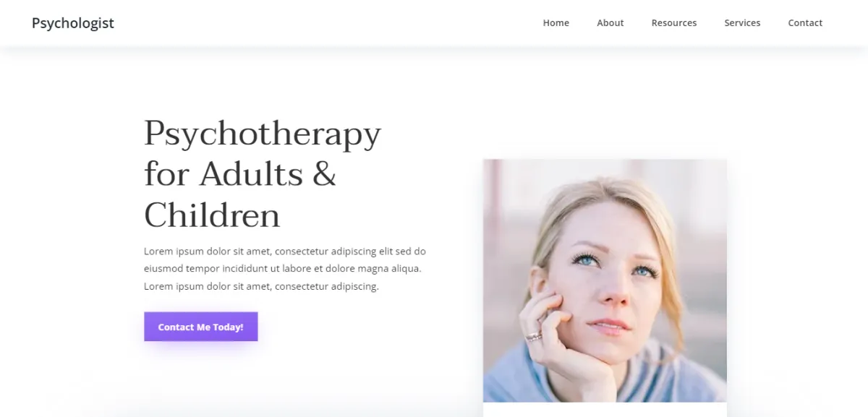Click the white card below the portrait
The height and width of the screenshot is (417, 868).
coord(605,410)
